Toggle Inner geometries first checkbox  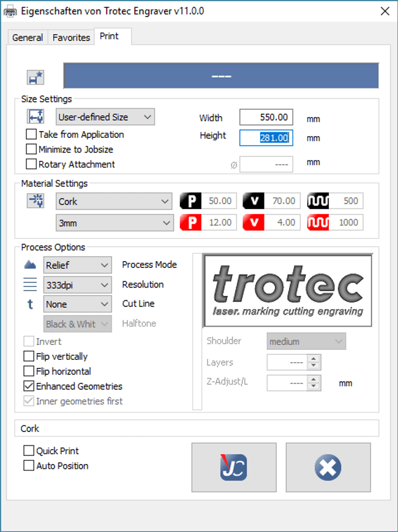[29, 401]
